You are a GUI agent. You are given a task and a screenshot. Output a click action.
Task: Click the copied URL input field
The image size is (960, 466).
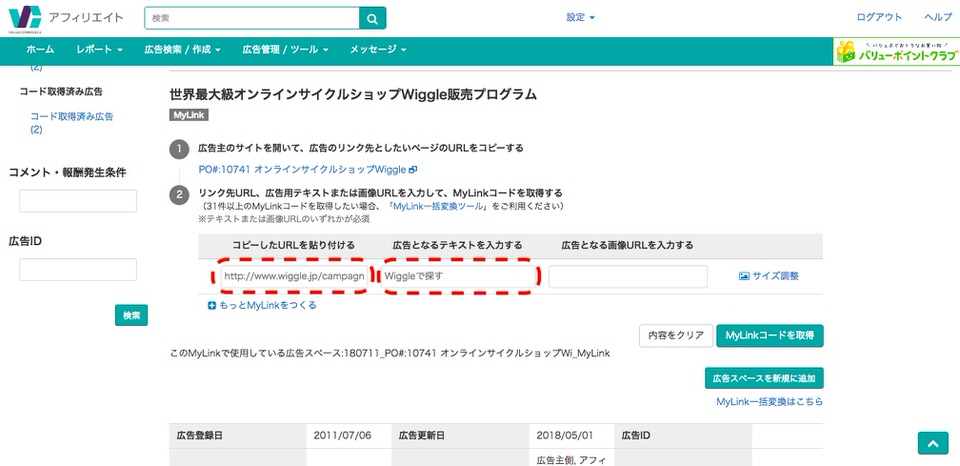[x=294, y=276]
